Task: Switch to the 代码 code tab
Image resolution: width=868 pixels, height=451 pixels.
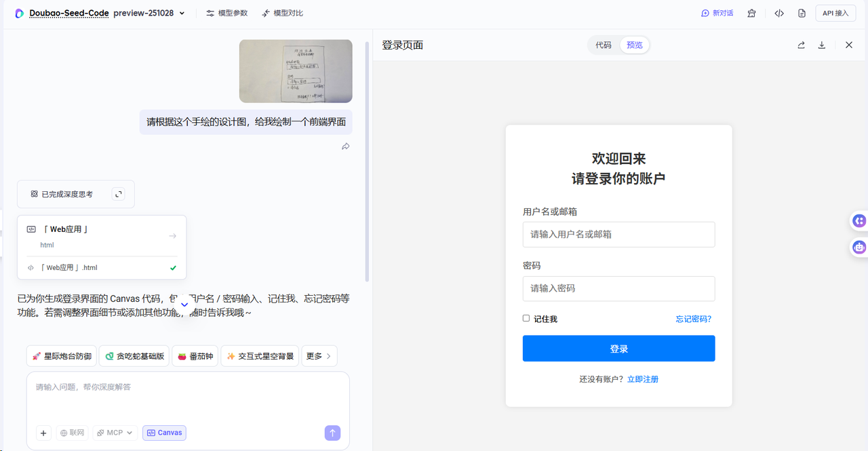Action: point(604,45)
